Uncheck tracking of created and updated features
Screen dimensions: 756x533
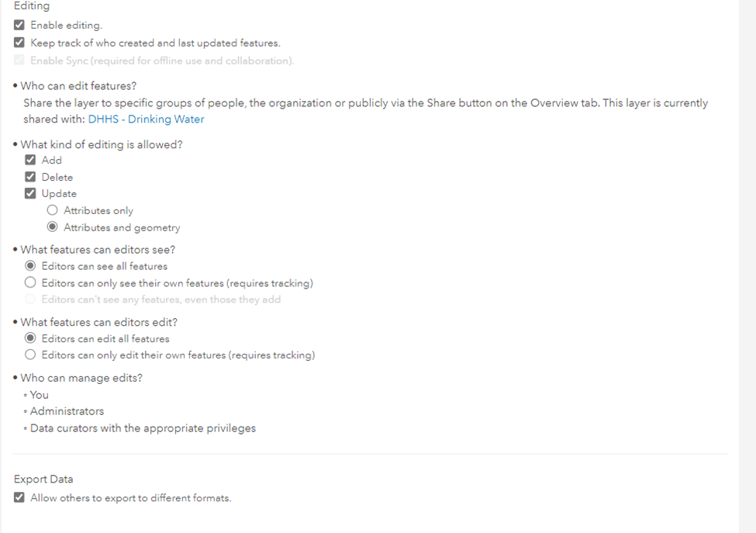[19, 42]
